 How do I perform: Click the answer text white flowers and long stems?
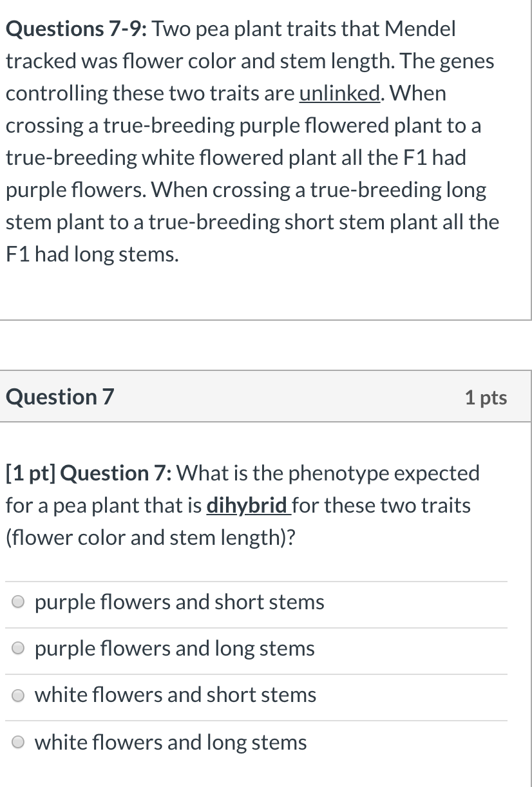pos(171,741)
